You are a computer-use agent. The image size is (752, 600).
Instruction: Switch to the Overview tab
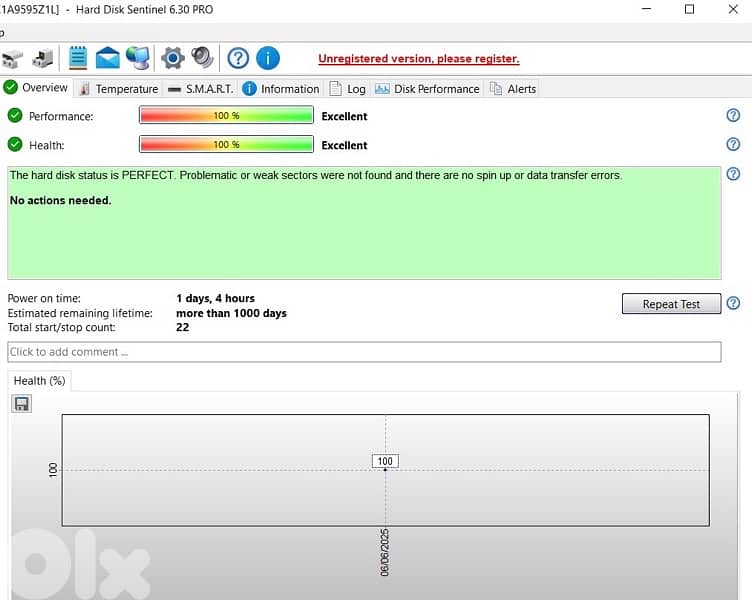tap(36, 88)
